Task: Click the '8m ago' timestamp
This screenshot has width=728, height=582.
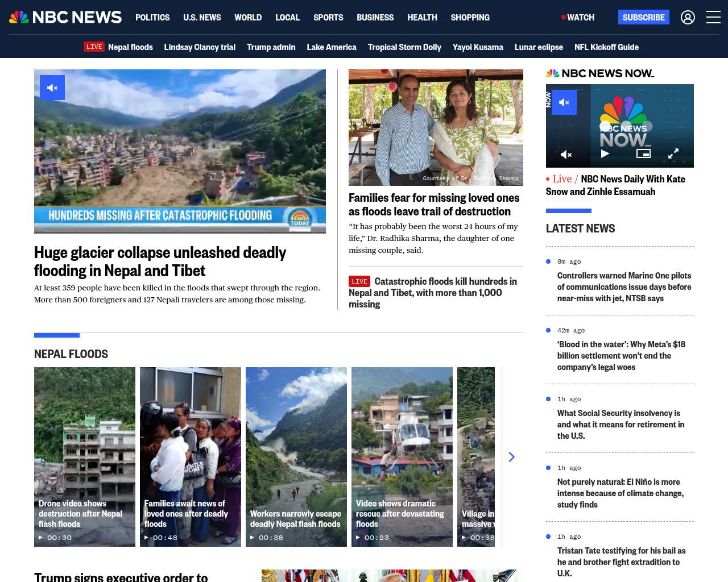Action: click(569, 261)
